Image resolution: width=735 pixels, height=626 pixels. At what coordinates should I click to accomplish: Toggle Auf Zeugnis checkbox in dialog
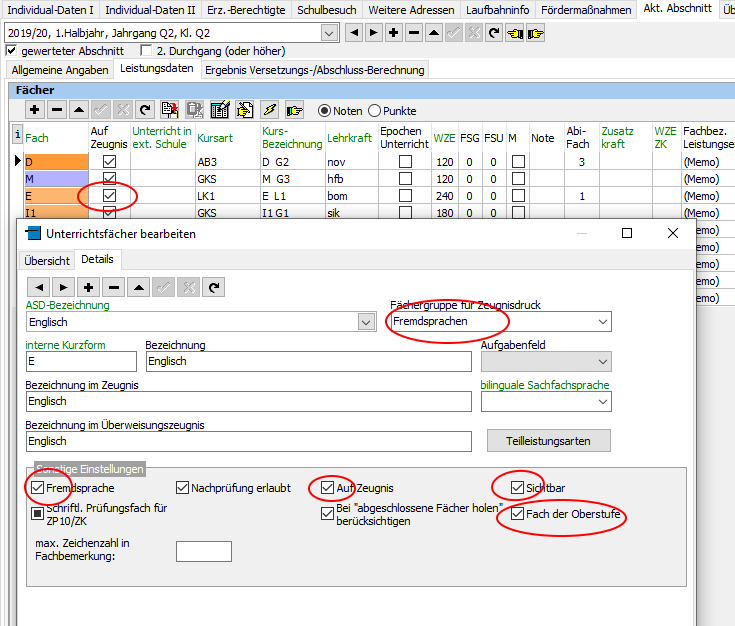(328, 488)
